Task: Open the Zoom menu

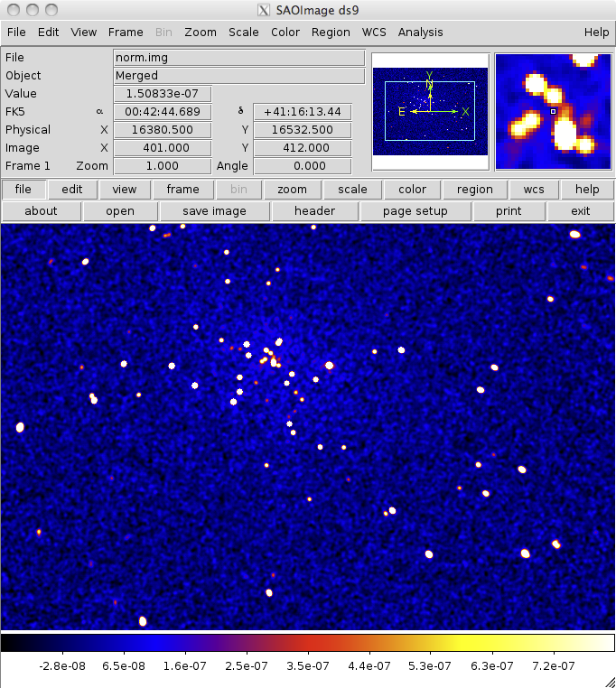Action: tap(201, 32)
